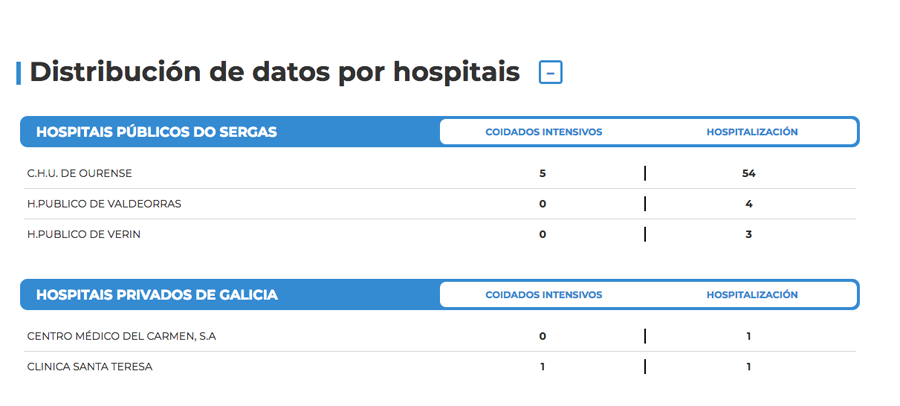This screenshot has height=406, width=900.
Task: Click hospitalization value for Centro Médico del Carmen
Action: 748,337
